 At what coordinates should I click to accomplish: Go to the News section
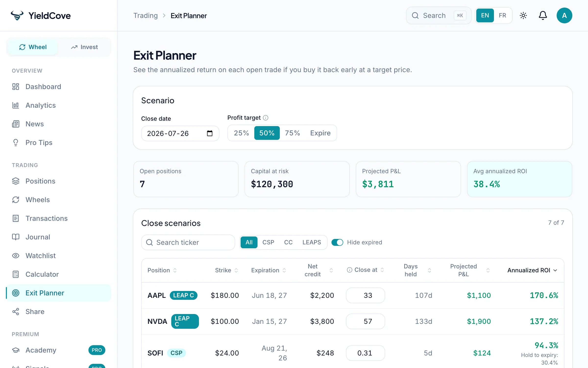[x=58, y=124]
